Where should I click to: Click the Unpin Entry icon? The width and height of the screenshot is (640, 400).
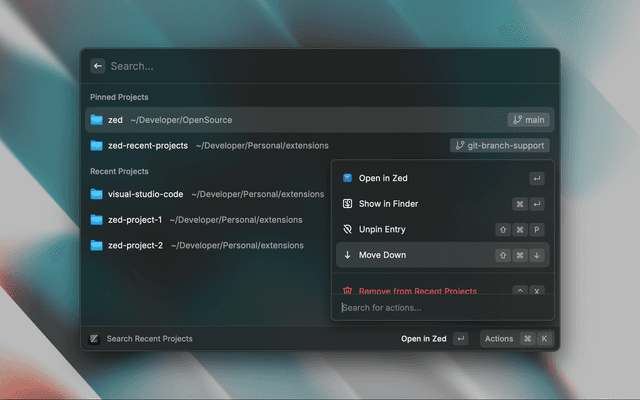pos(347,230)
